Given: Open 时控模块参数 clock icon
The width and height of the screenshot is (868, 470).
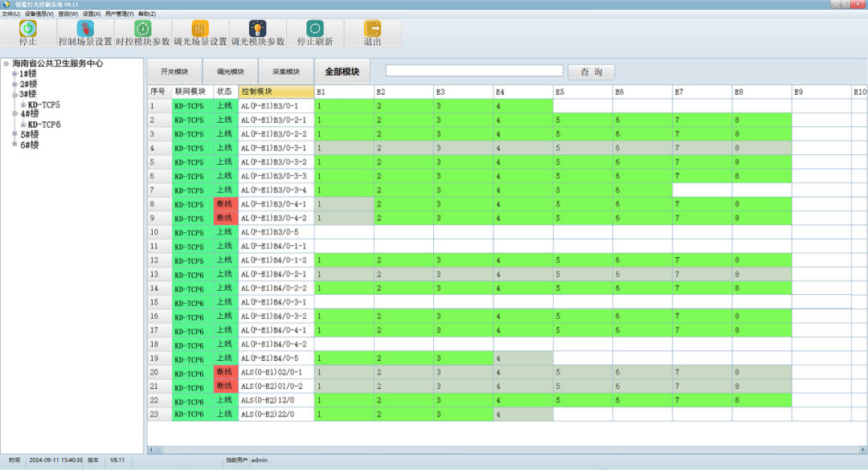Looking at the screenshot, I should point(142,28).
